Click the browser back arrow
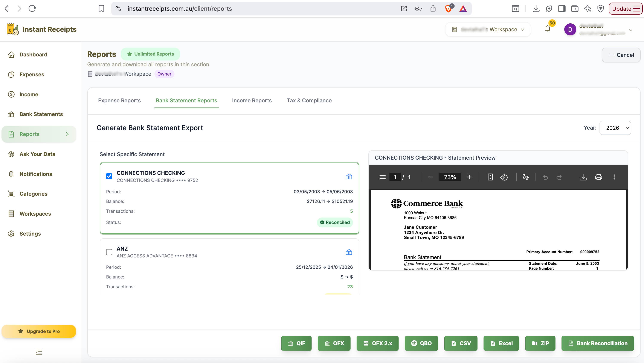The image size is (644, 363). click(7, 9)
